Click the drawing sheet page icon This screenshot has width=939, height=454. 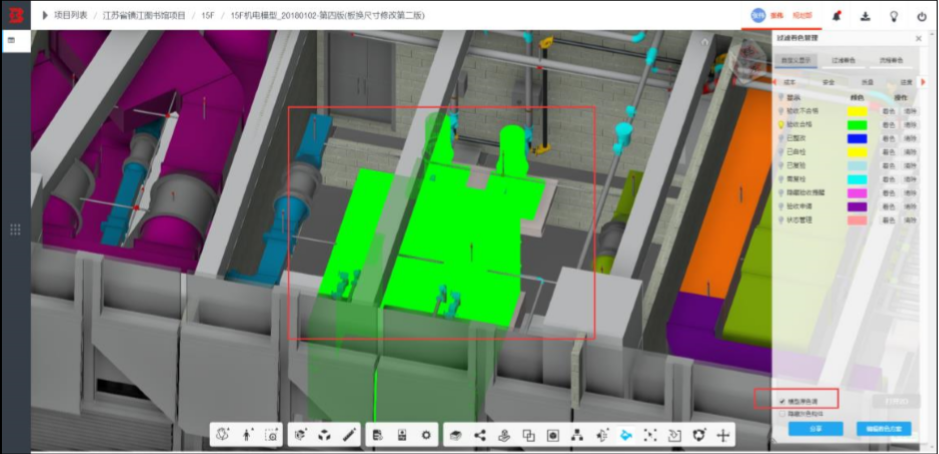pos(402,435)
